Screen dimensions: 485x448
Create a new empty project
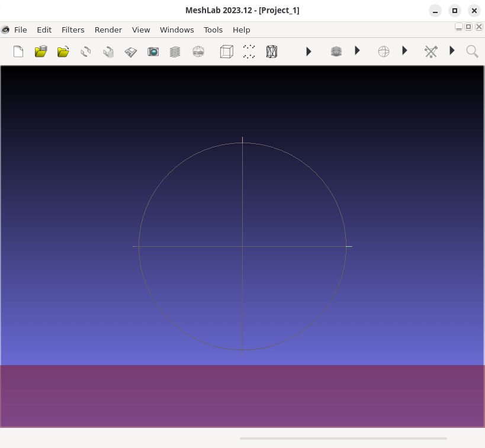tap(18, 51)
